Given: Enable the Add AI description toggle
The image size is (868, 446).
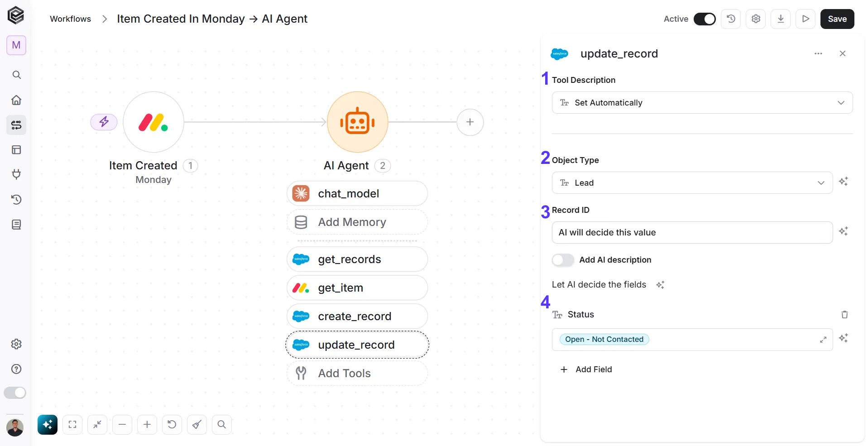Looking at the screenshot, I should click(563, 260).
